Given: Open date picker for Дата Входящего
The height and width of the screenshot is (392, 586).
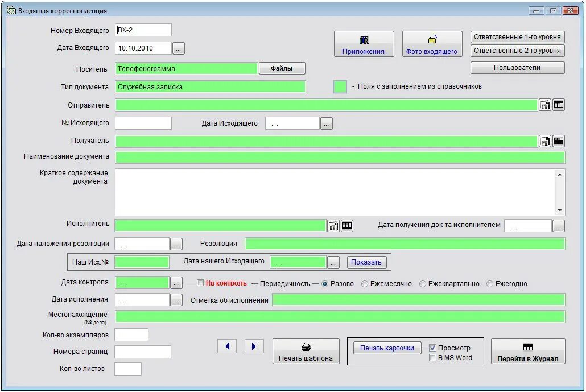Looking at the screenshot, I should coord(179,48).
